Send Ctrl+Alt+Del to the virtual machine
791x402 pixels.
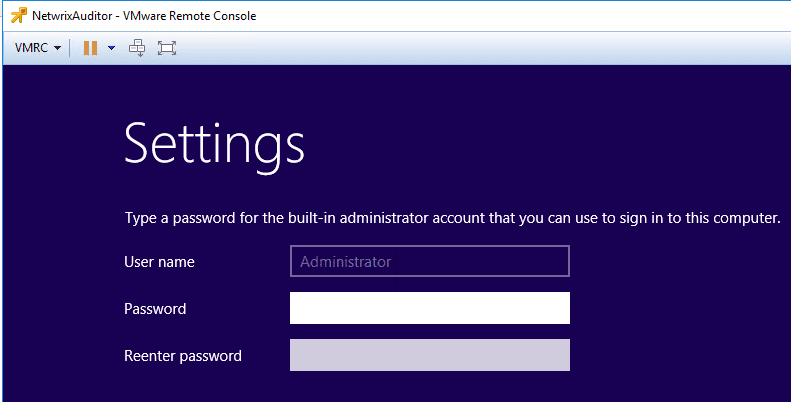[138, 48]
